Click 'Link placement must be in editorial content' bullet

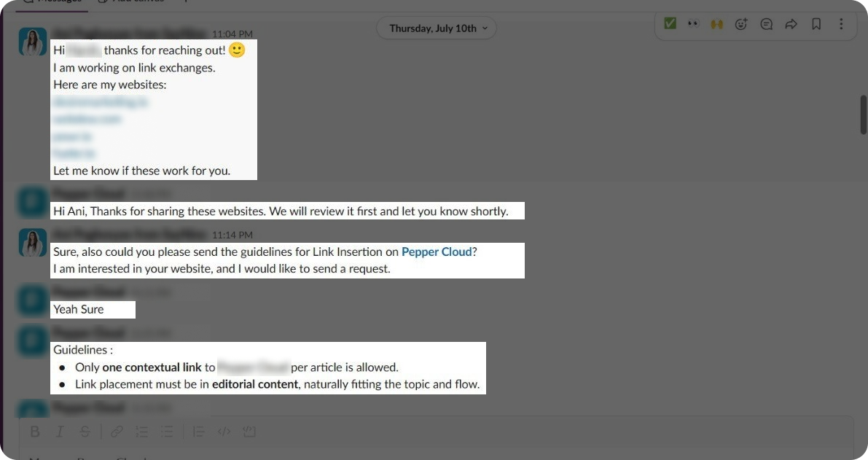click(x=278, y=384)
